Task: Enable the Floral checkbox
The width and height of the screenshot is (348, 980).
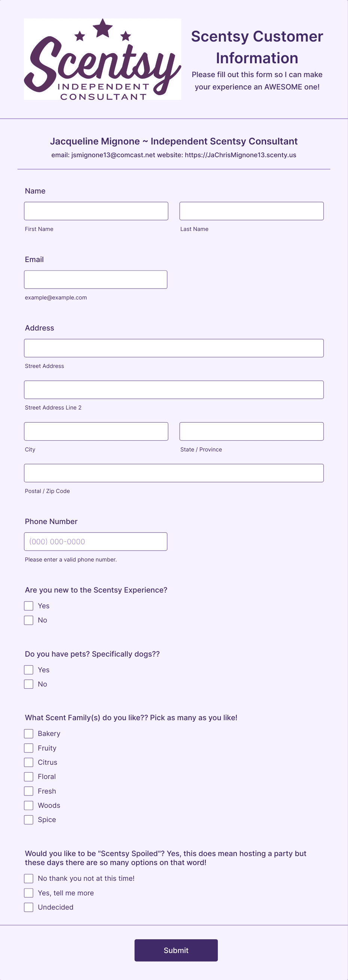Action: pos(28,776)
